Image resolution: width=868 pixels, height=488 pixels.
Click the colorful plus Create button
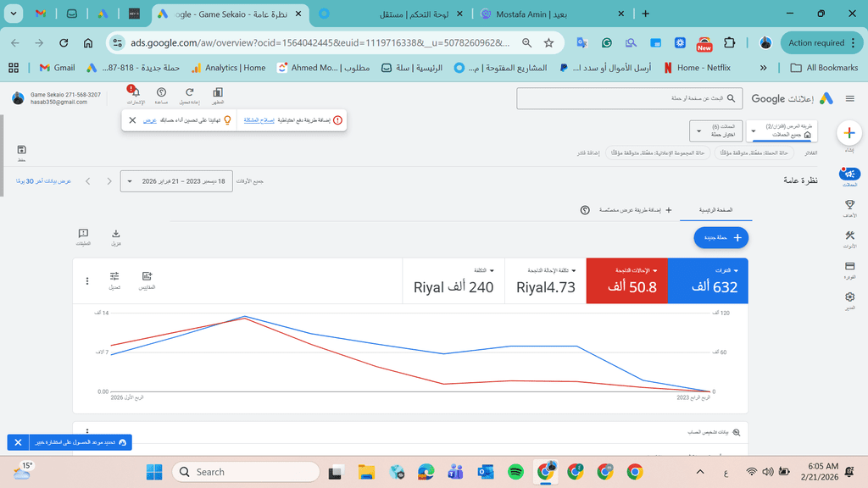tap(849, 133)
